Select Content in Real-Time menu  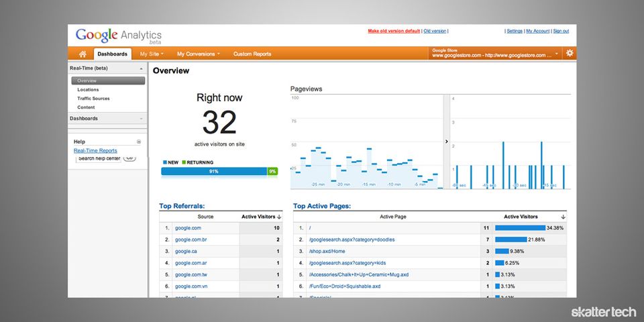(86, 107)
